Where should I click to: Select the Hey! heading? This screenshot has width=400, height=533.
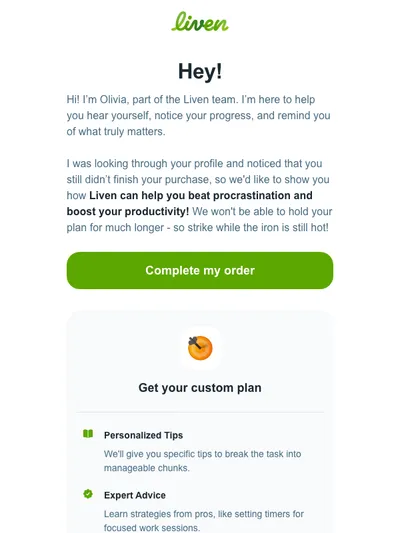pyautogui.click(x=200, y=71)
